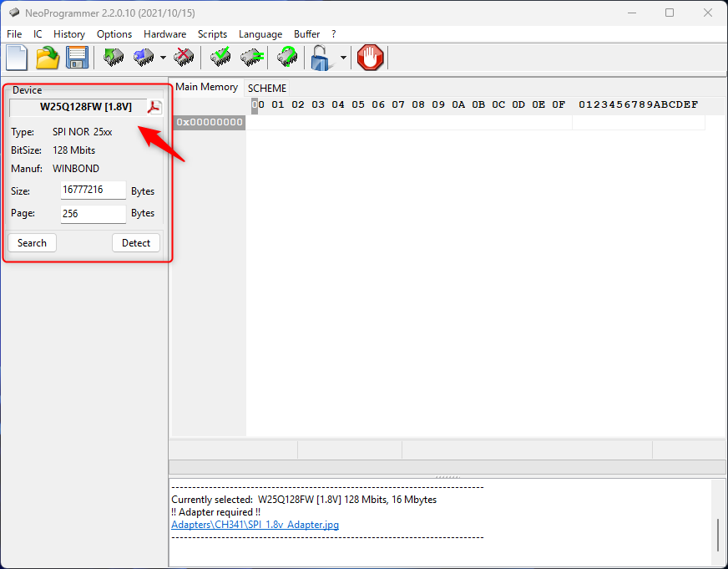The image size is (728, 569).
Task: Click the Program IC chip icon
Action: [x=144, y=58]
